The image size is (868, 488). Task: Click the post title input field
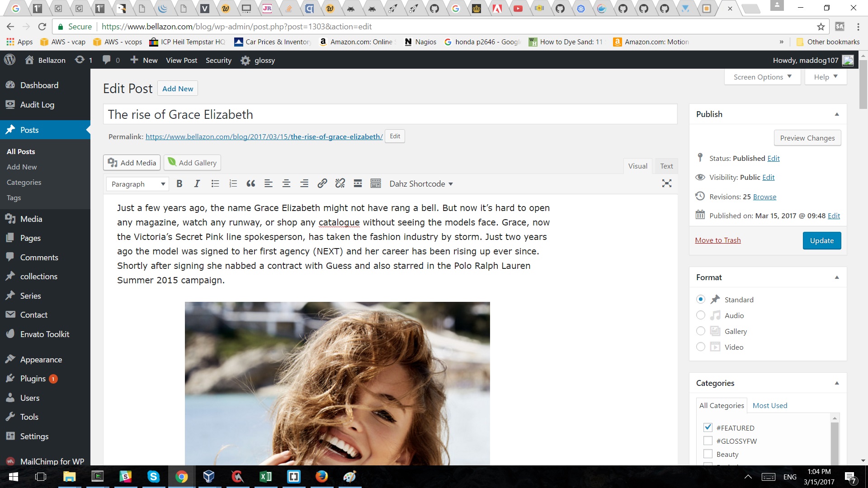pos(390,114)
